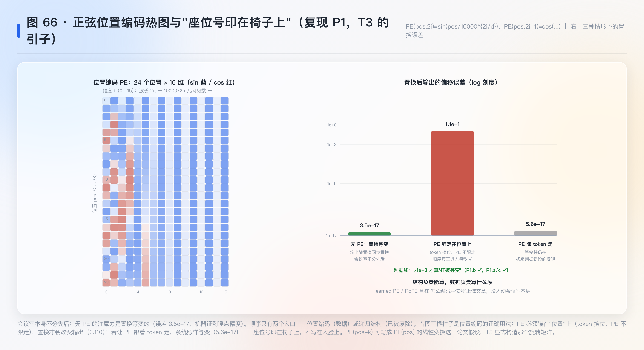Click the note starting 'learned PE / RoPE'
Image resolution: width=644 pixels, height=350 pixels.
tap(452, 291)
